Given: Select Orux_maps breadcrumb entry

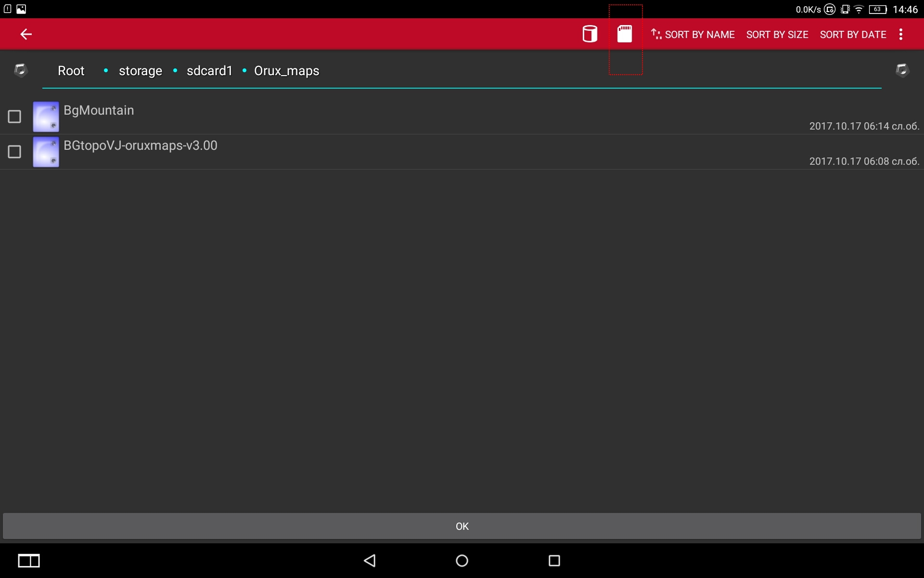Looking at the screenshot, I should (x=286, y=71).
